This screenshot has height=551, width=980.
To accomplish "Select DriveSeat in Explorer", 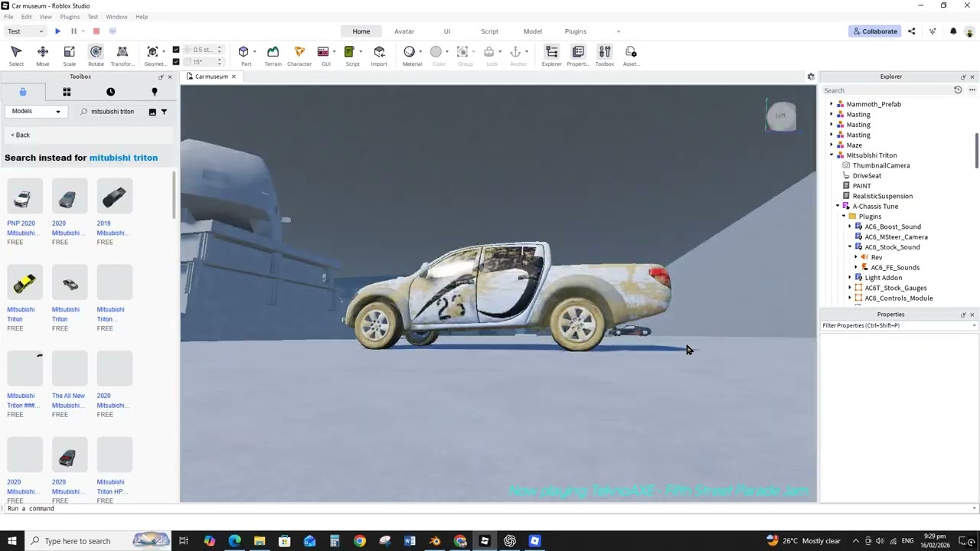I will point(867,176).
